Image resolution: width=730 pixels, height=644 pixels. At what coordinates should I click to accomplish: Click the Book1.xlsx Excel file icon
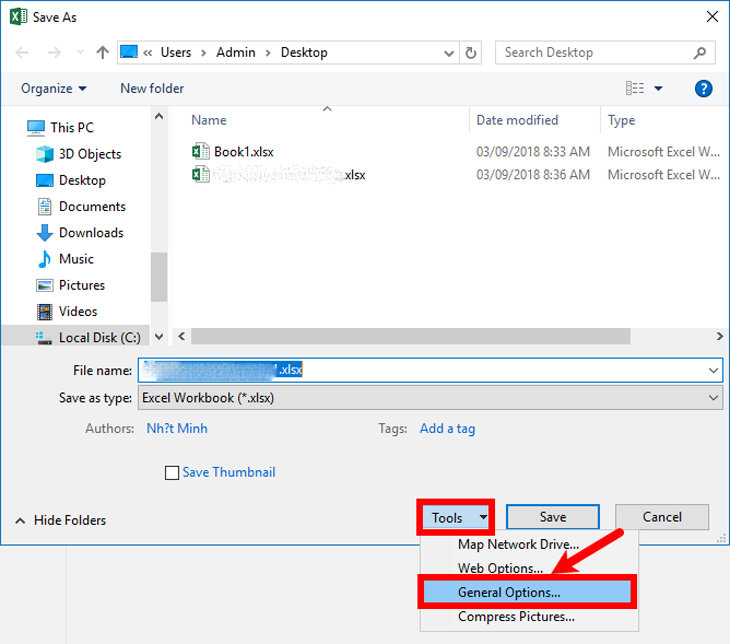(201, 152)
